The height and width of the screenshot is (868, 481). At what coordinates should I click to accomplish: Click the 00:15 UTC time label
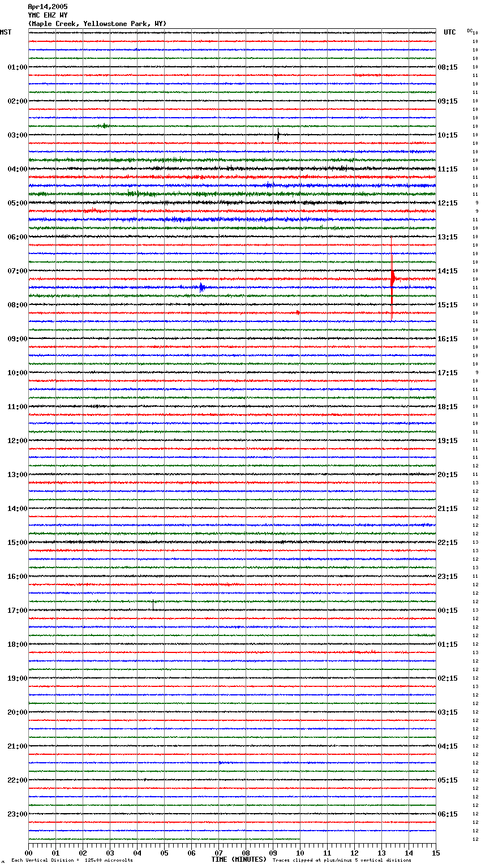pyautogui.click(x=448, y=611)
